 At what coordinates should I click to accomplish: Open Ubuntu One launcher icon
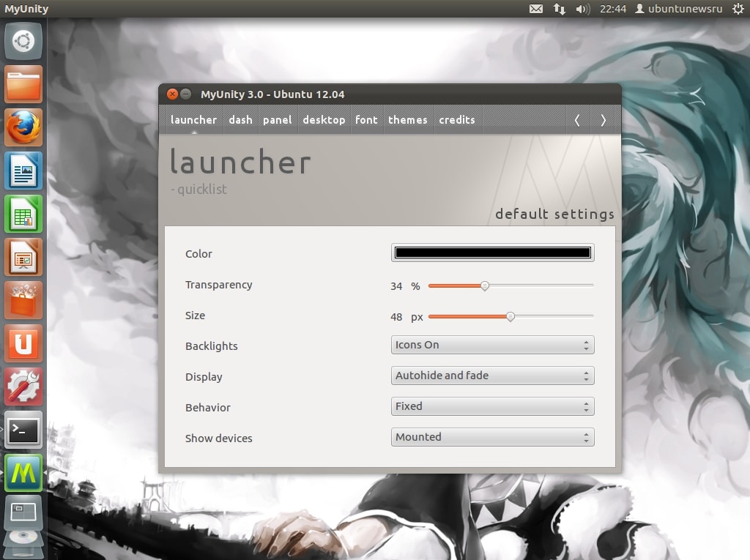[23, 343]
